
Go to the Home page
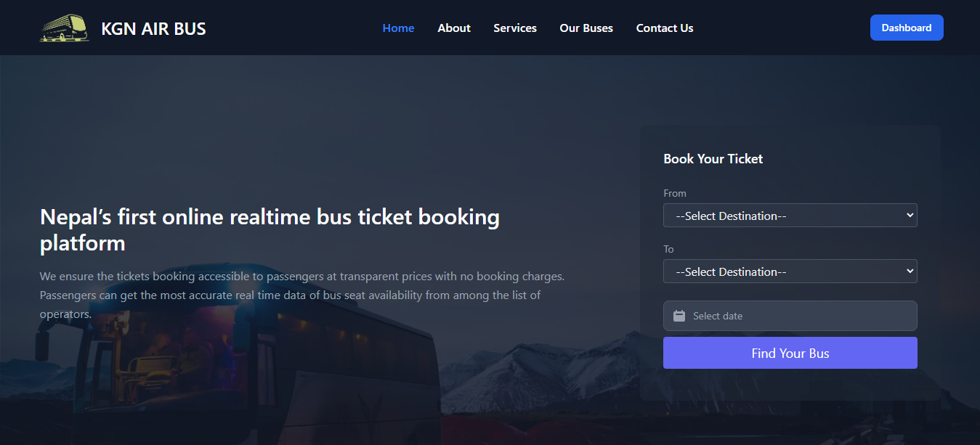pos(398,28)
